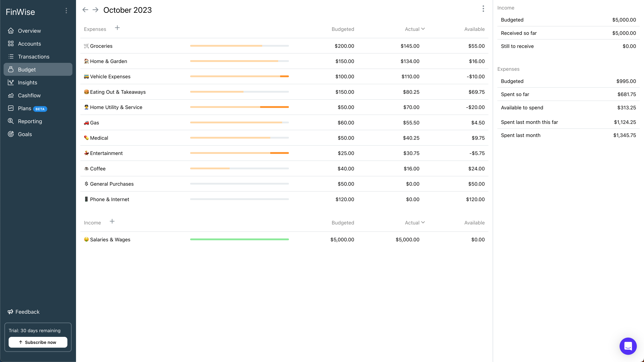Switch to the Insights view
Screen dimensions: 644x362
[x=27, y=82]
